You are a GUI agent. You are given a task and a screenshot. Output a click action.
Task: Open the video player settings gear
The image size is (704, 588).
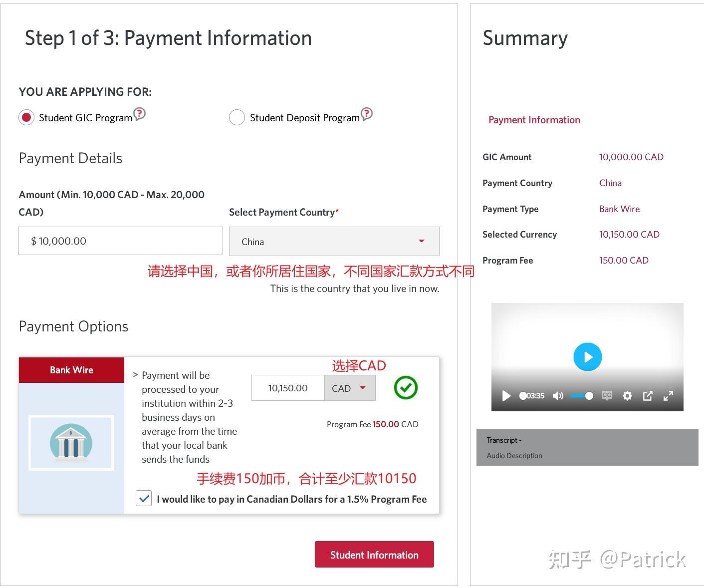[x=627, y=396]
